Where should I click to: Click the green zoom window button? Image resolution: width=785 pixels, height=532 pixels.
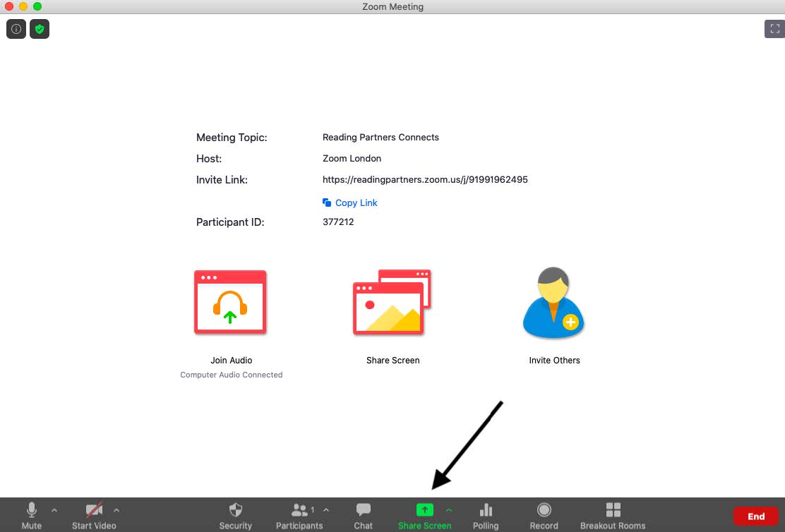tap(37, 6)
